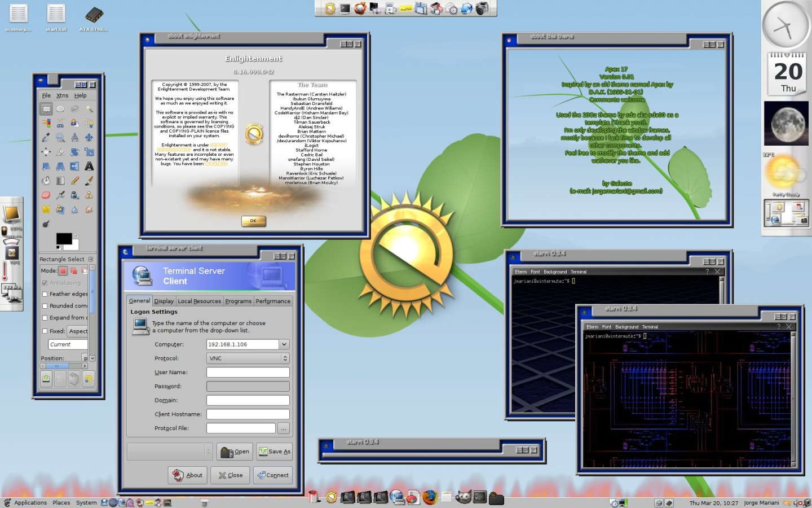Select the Measure compass tool
Screen dimensions: 812x508
74,137
